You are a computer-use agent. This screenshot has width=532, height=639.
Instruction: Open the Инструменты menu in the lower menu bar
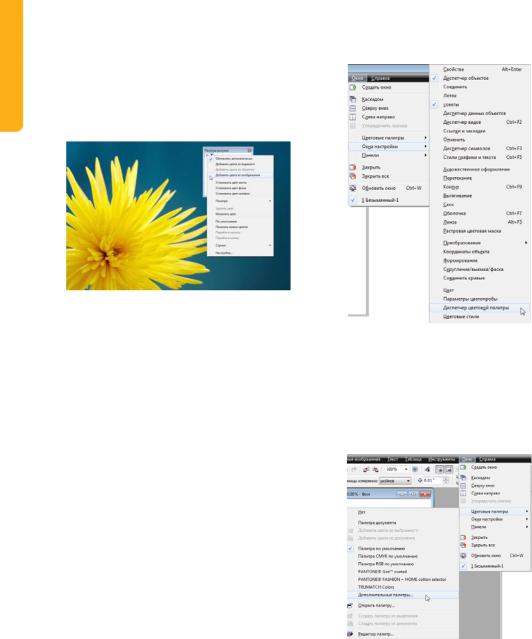click(441, 459)
